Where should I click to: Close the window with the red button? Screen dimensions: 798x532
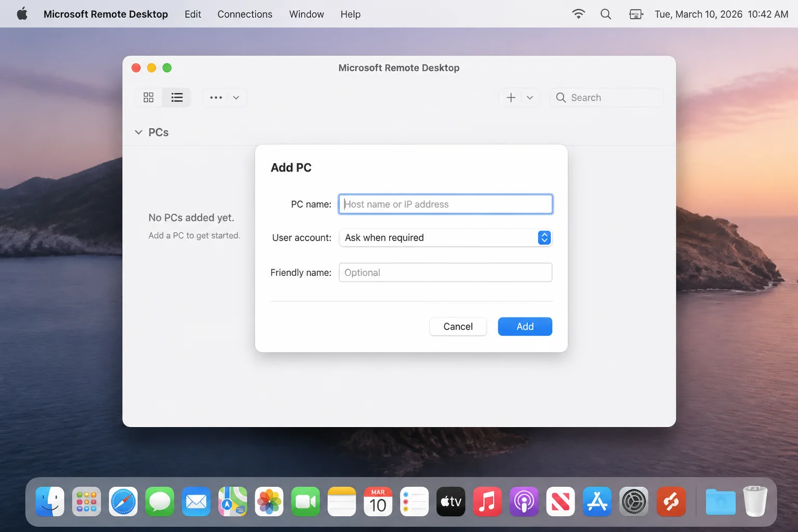pyautogui.click(x=136, y=68)
